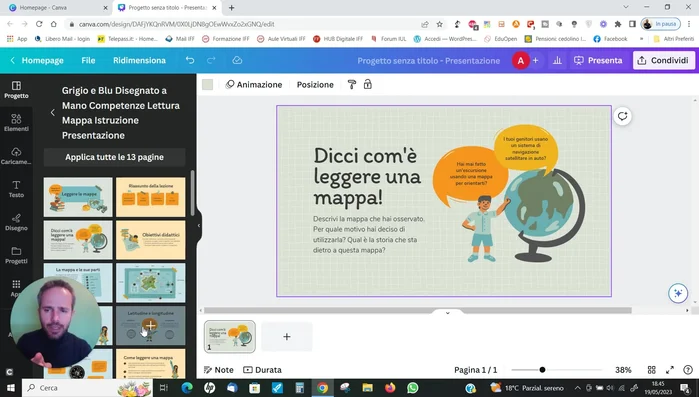Bookmark this page with the star icon
This screenshot has width=699, height=397.
click(x=440, y=24)
